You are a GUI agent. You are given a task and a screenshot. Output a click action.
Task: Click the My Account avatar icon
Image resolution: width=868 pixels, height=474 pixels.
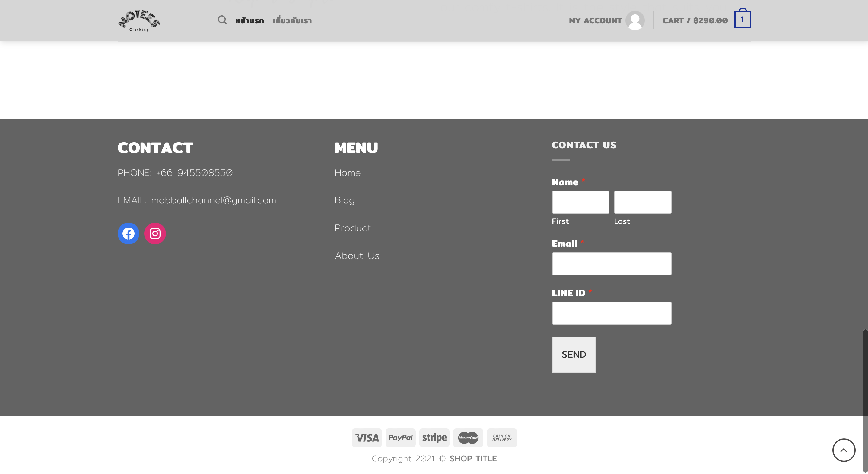(635, 20)
